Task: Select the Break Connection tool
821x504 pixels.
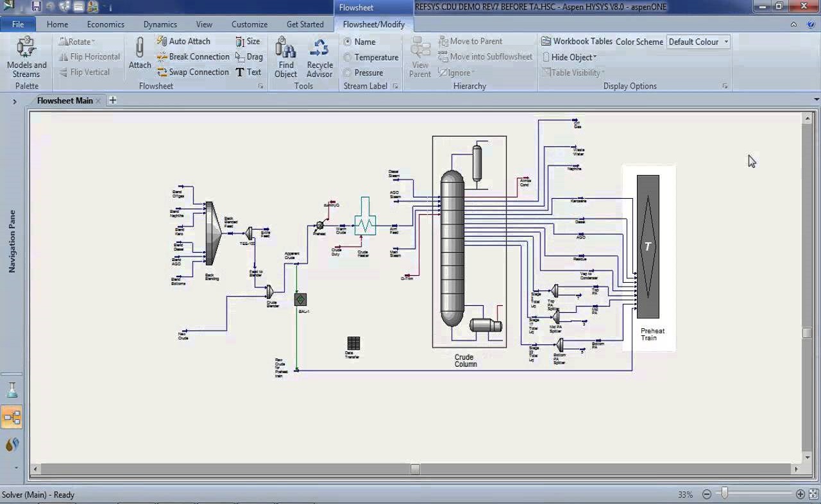Action: [193, 56]
